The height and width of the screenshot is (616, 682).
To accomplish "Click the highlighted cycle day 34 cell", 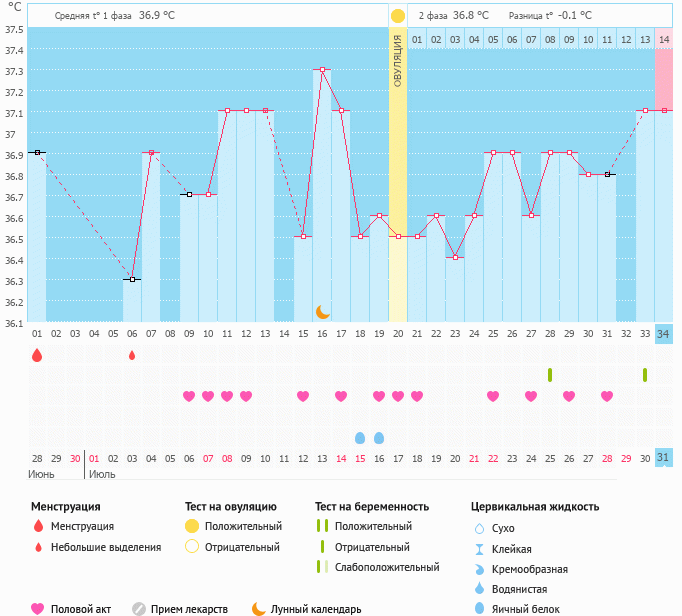I will (664, 333).
